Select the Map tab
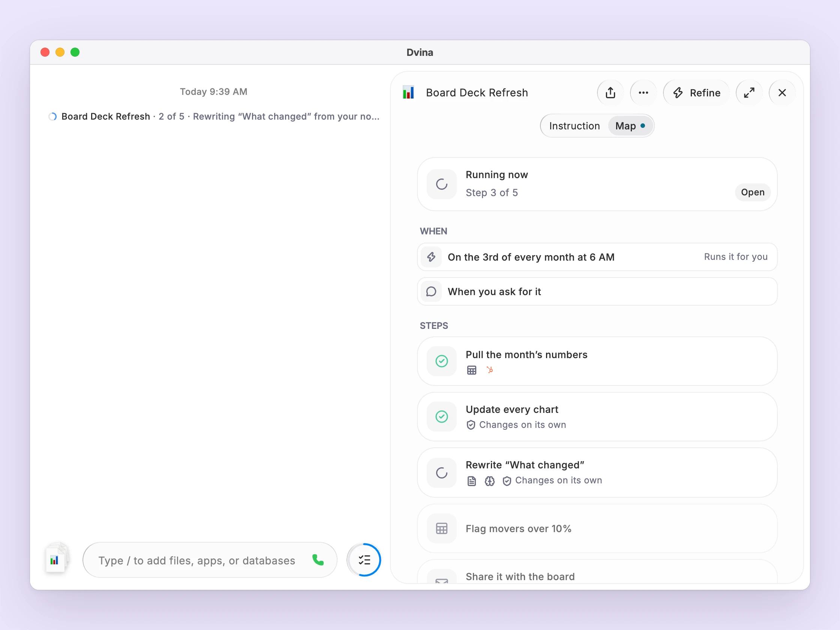This screenshot has width=840, height=630. click(630, 126)
